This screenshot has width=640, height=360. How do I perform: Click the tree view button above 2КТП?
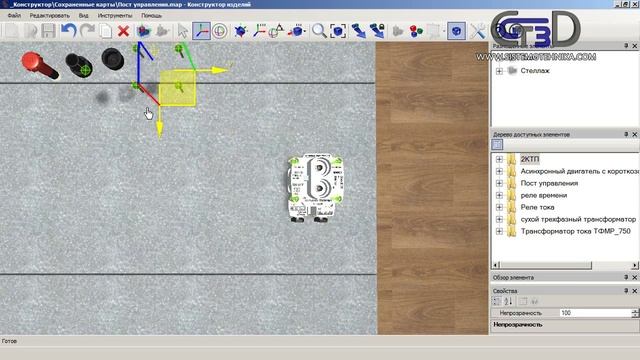click(x=497, y=144)
